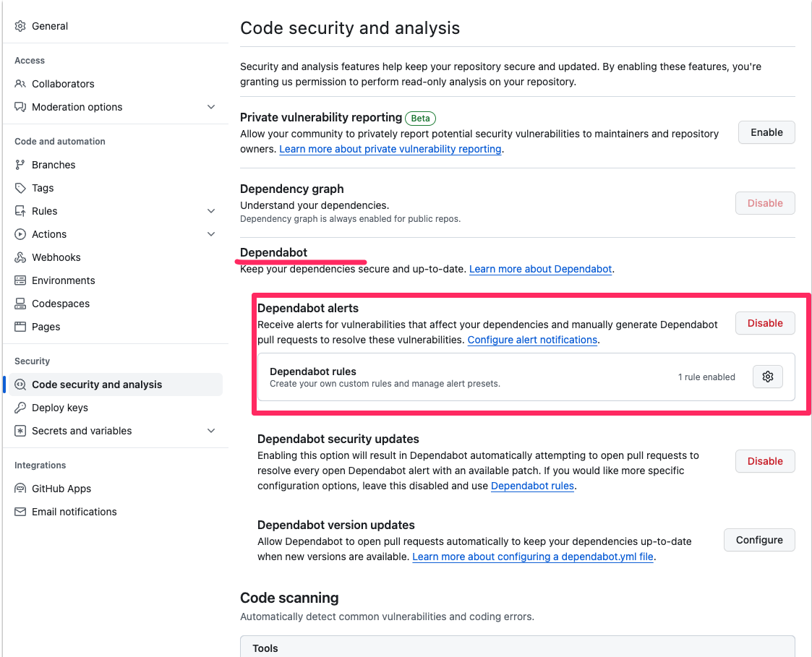812x657 pixels.
Task: Click the '1 rule enabled' text
Action: click(706, 377)
